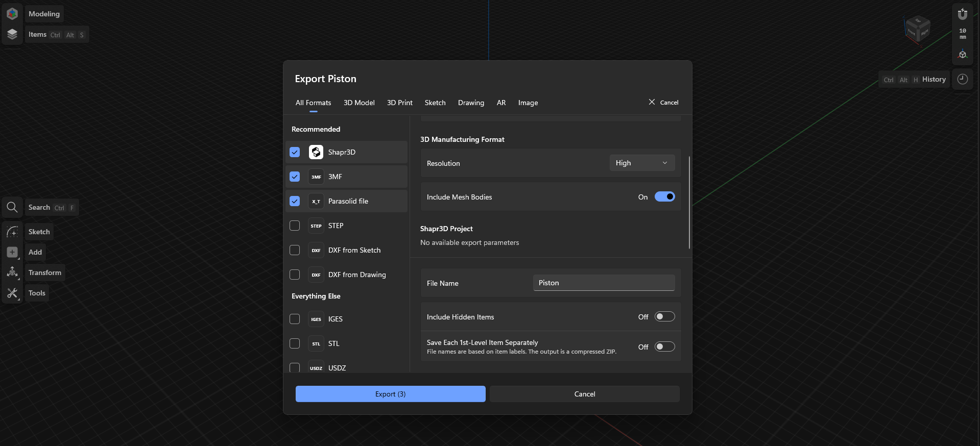
Task: Click the 'Export Piston' dialog title
Action: click(x=325, y=79)
